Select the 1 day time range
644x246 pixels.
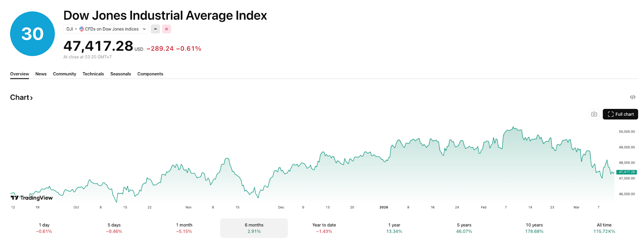(x=44, y=228)
